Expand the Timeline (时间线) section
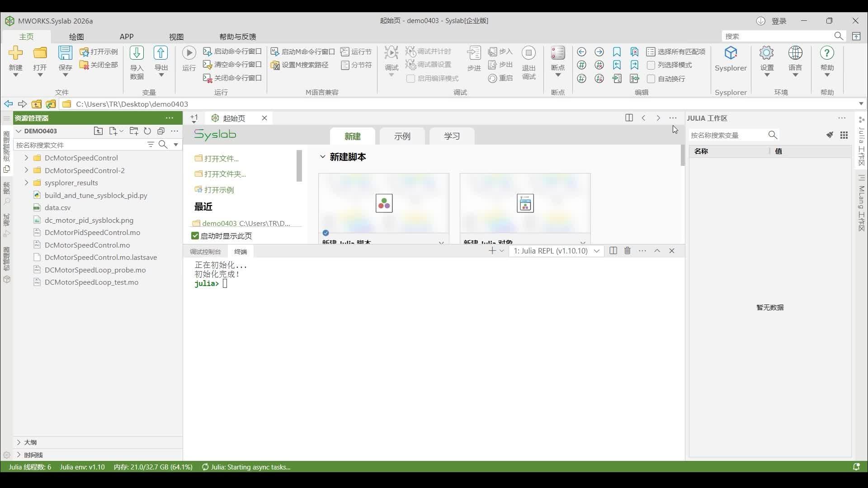Screen dimensions: 868x488 pos(19,455)
